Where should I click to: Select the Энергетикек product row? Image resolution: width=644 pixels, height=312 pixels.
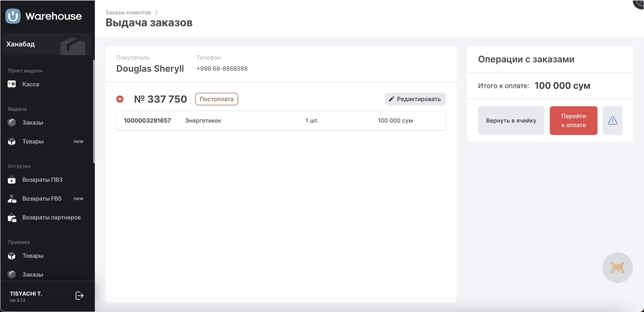coord(280,121)
